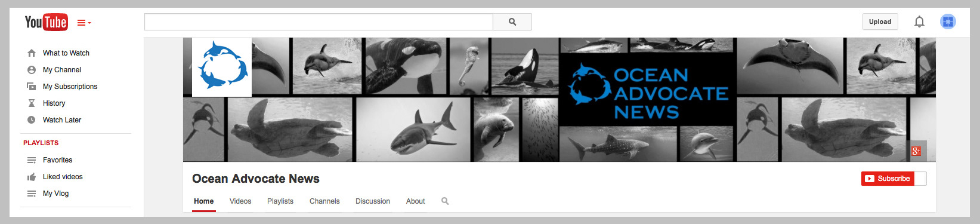Open the About tab
Image resolution: width=980 pixels, height=224 pixels.
click(x=416, y=201)
